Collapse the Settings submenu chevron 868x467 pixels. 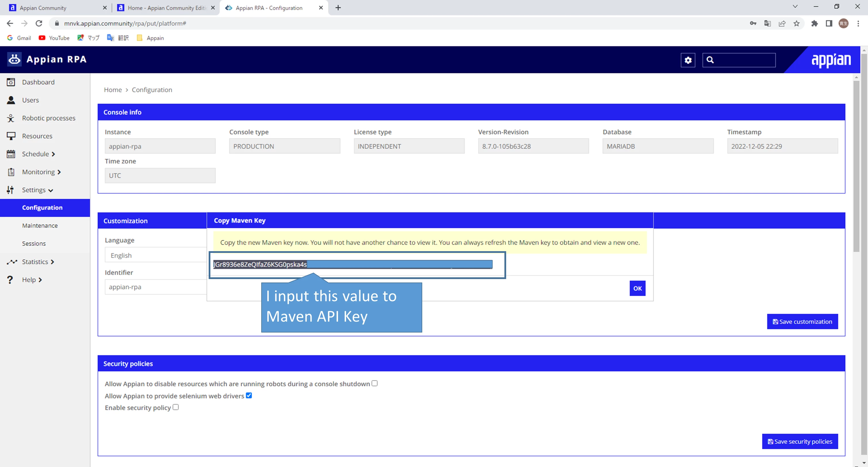(51, 190)
